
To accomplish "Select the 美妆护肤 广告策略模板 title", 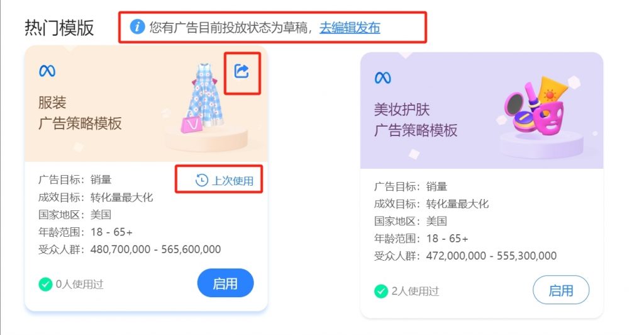I will [415, 120].
